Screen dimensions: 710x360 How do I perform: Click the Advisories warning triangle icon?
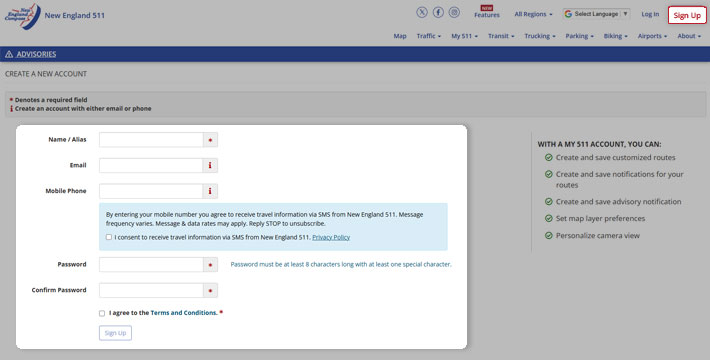click(x=9, y=54)
